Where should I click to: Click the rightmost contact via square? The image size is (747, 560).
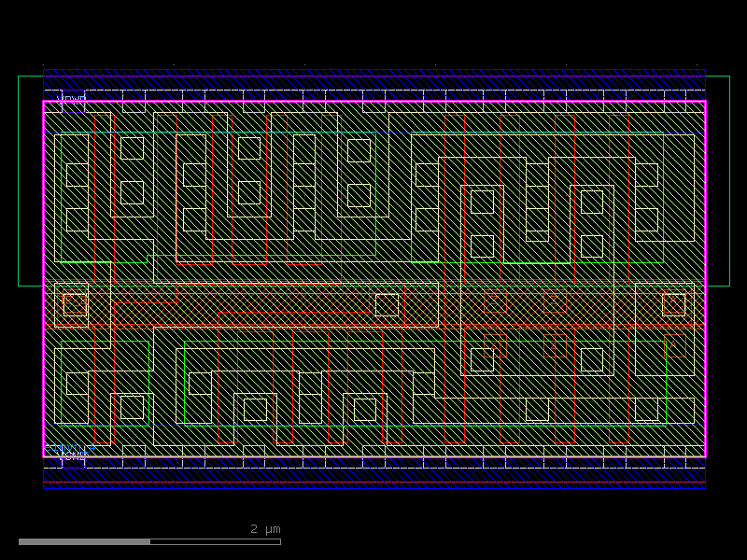(672, 303)
